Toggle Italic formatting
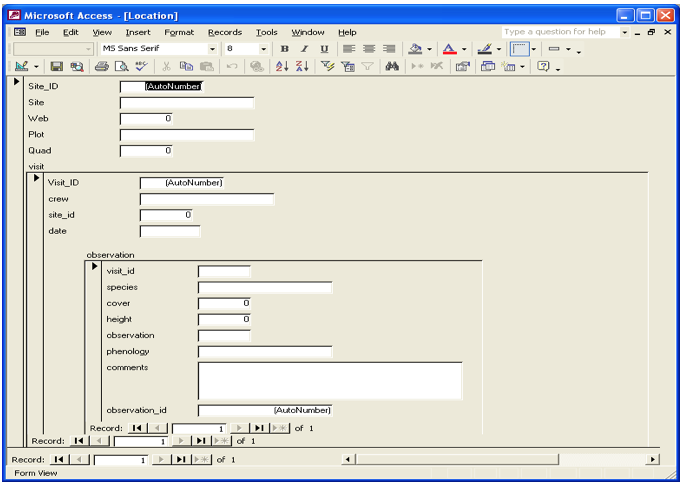Screen dimensions: 686x486 [x=304, y=49]
